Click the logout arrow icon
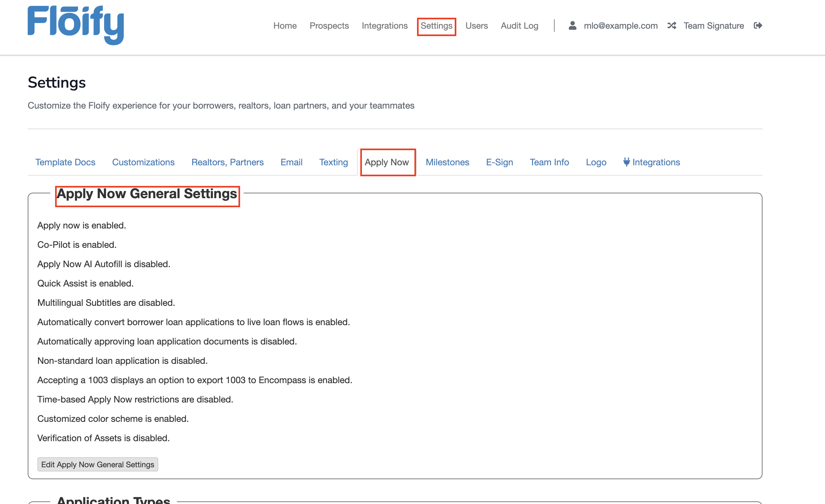 [x=757, y=26]
